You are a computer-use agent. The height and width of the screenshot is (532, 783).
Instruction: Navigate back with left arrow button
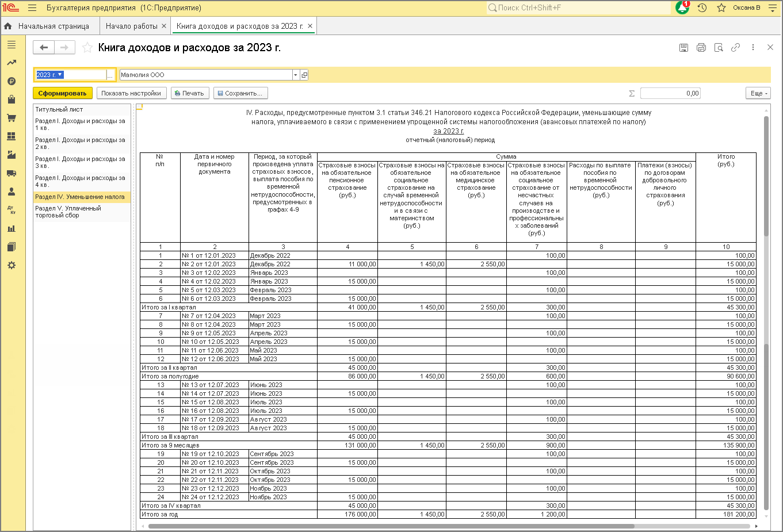[x=44, y=48]
